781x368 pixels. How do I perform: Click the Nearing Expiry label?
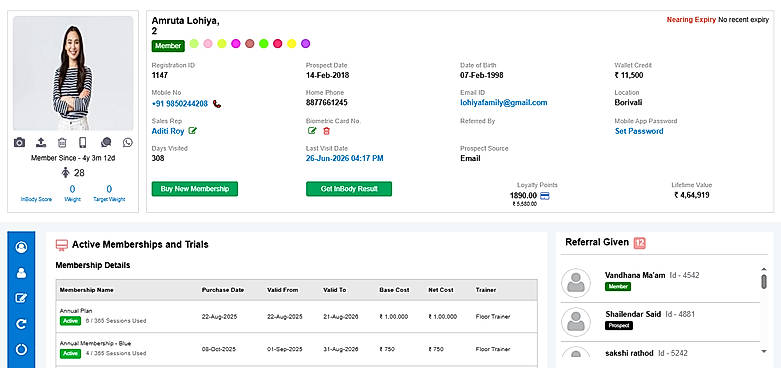coord(691,20)
